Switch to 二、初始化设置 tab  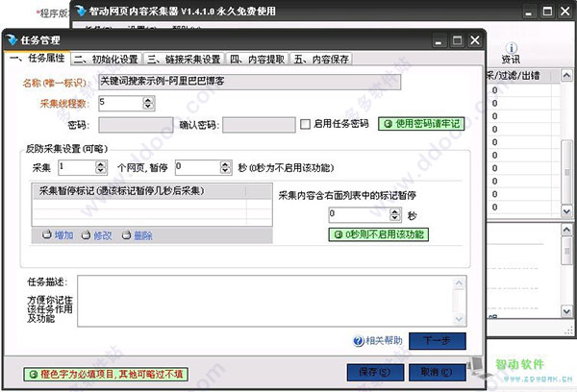(107, 59)
